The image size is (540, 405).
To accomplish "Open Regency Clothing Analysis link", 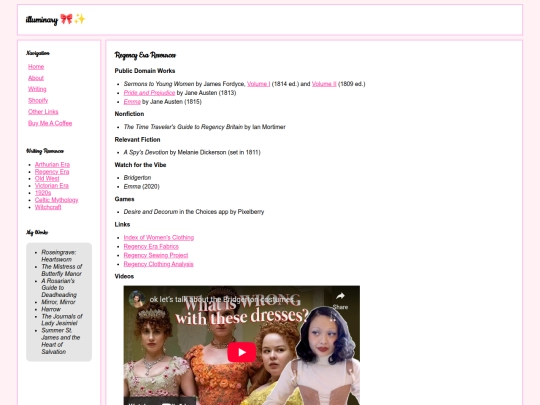I will [x=158, y=264].
